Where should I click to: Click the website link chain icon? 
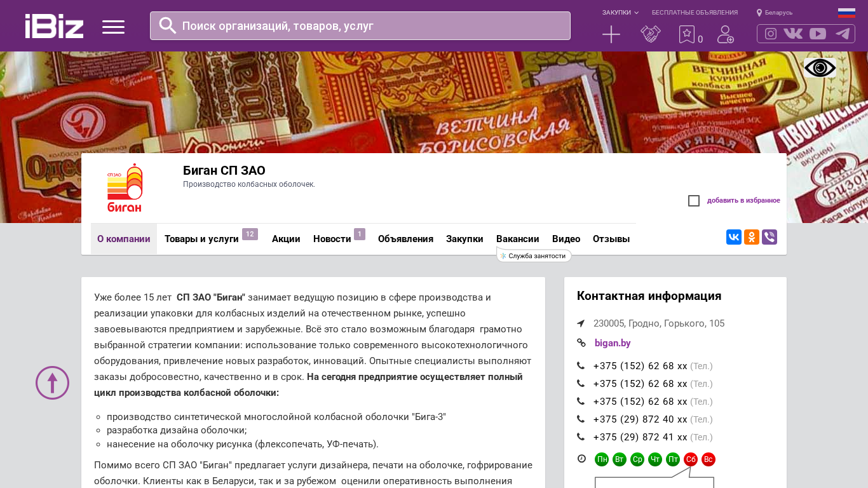pyautogui.click(x=581, y=343)
